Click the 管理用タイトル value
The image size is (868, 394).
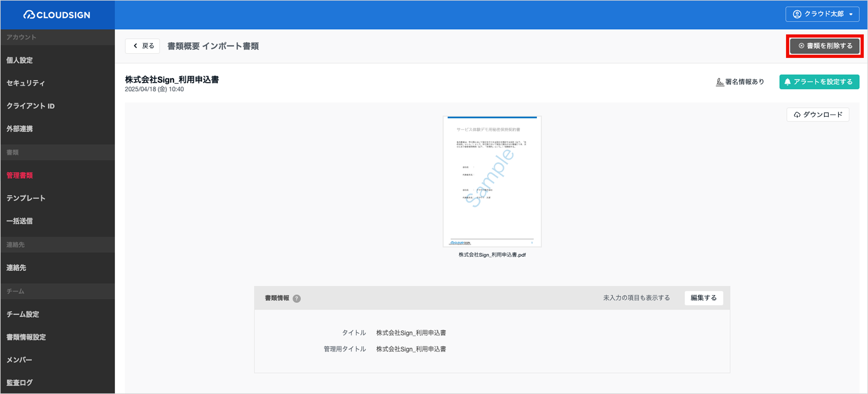click(411, 349)
